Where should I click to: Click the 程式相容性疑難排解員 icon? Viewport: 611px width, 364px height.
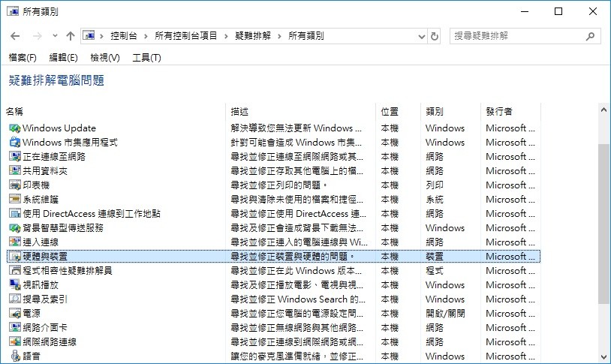(x=15, y=270)
